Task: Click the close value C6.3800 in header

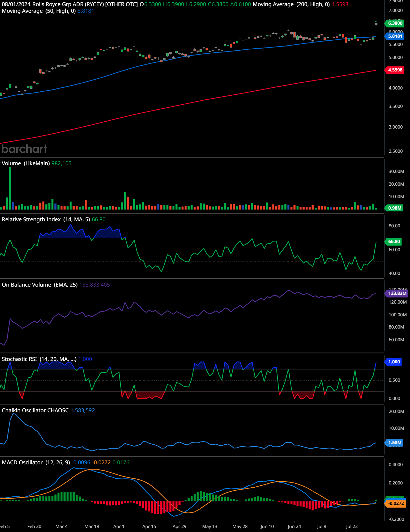Action: point(219,4)
